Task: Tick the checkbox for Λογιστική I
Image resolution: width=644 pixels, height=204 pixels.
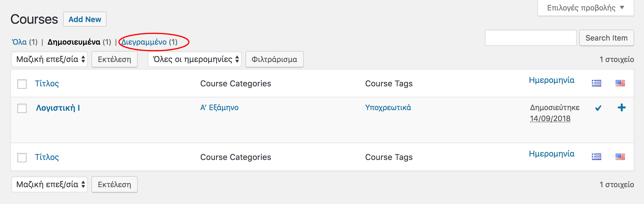Action: [x=22, y=108]
